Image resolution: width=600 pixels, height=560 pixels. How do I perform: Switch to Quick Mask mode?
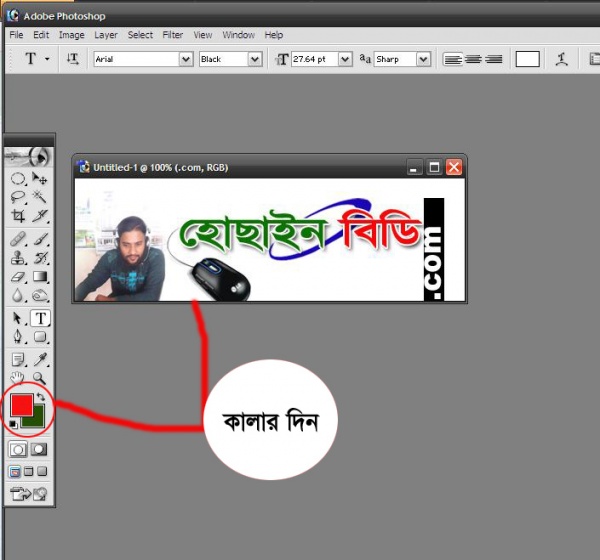click(x=39, y=449)
